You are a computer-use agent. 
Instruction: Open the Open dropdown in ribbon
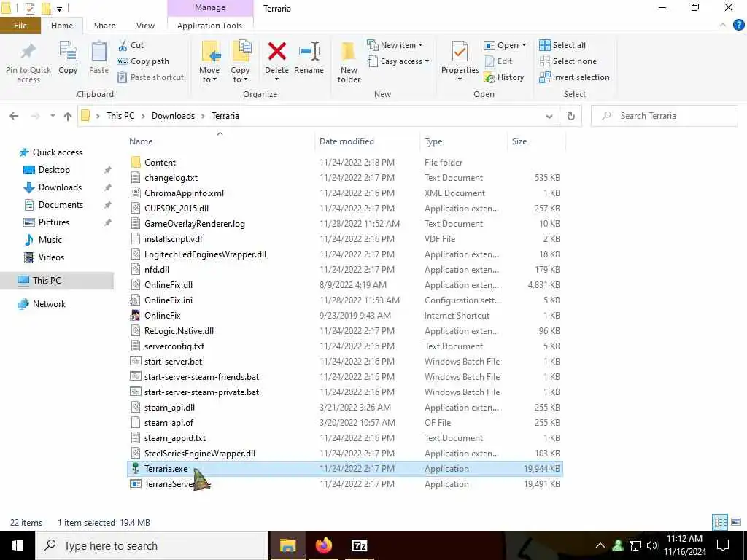tap(505, 45)
